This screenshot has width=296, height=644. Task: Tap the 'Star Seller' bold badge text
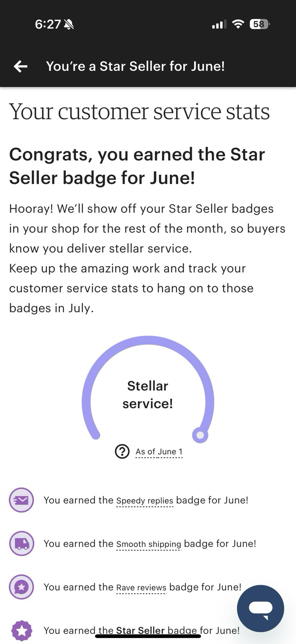point(140,631)
